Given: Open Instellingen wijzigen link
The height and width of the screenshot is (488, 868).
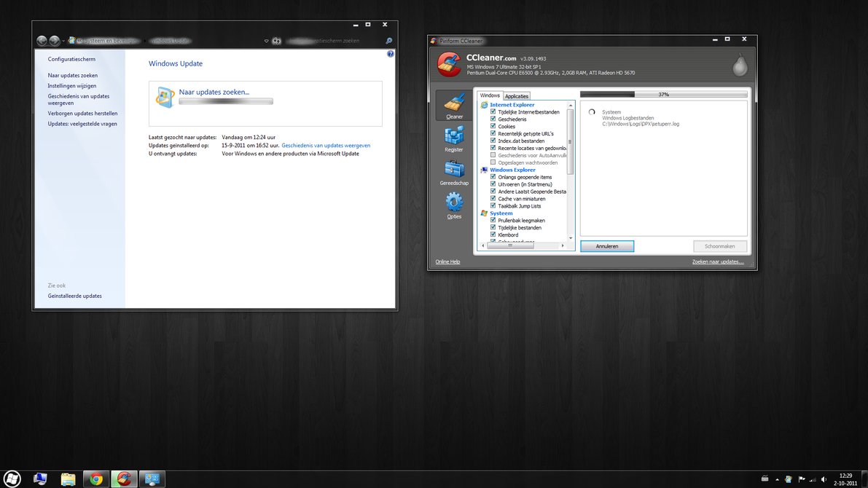Looking at the screenshot, I should pos(72,86).
